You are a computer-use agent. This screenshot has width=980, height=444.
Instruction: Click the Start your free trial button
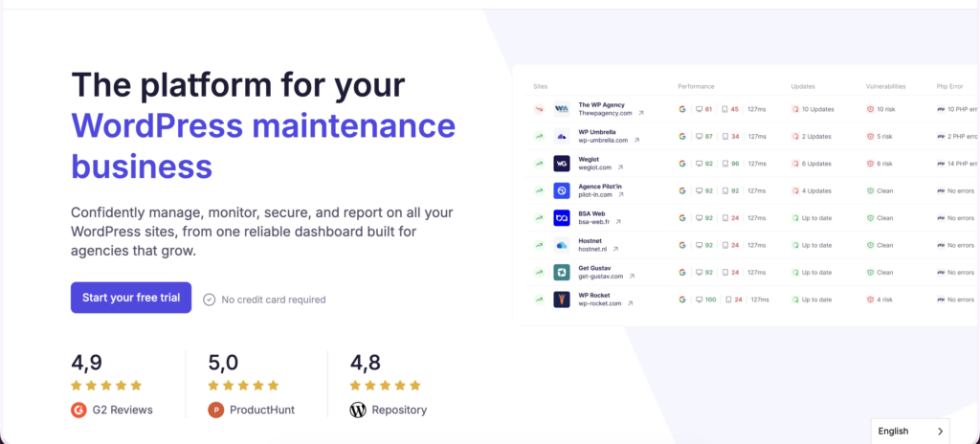tap(131, 298)
